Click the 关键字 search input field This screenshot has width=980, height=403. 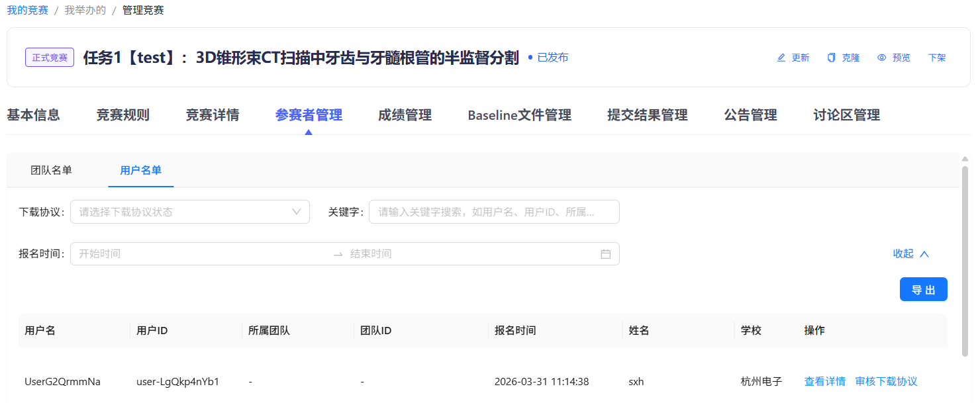[x=494, y=212]
